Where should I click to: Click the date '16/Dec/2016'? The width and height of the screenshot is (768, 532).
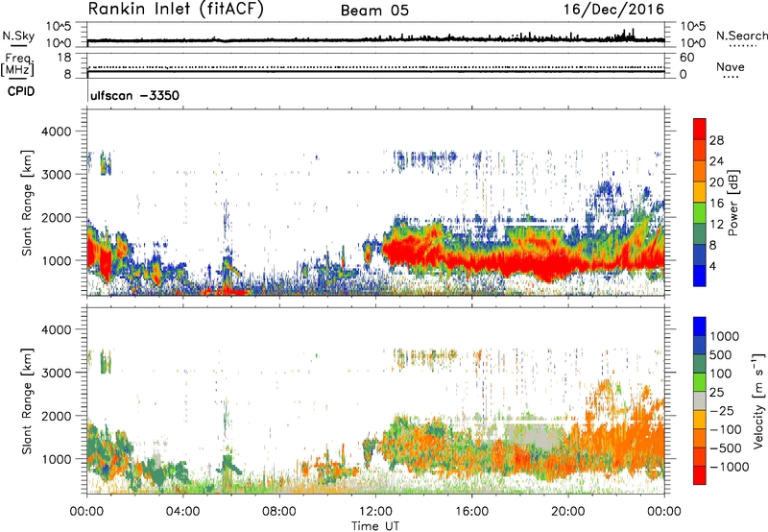(613, 10)
